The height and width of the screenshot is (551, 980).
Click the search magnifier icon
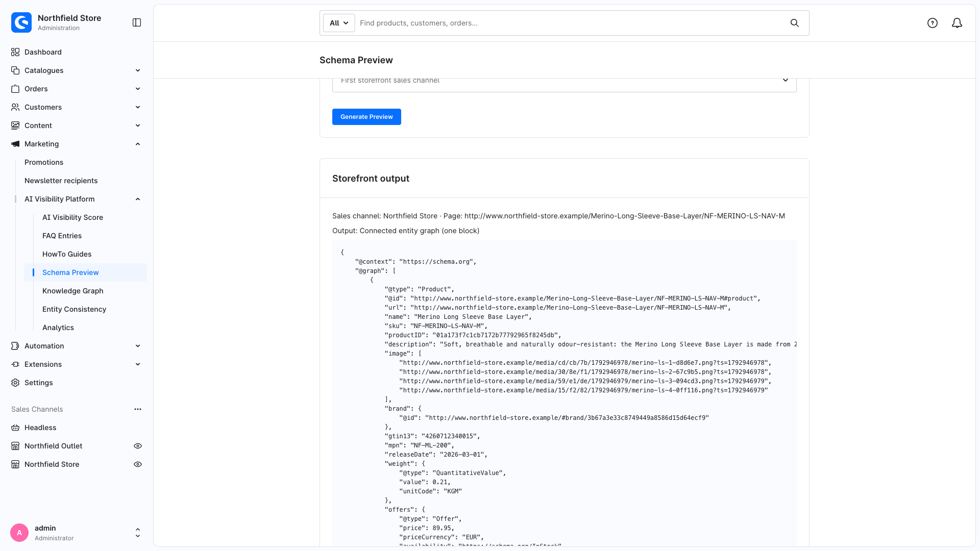[x=795, y=23]
